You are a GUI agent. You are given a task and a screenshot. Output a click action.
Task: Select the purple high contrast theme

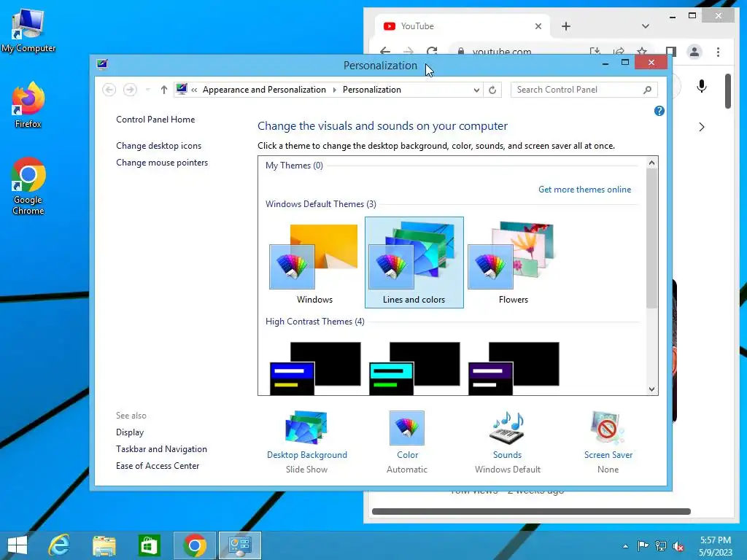pos(514,368)
